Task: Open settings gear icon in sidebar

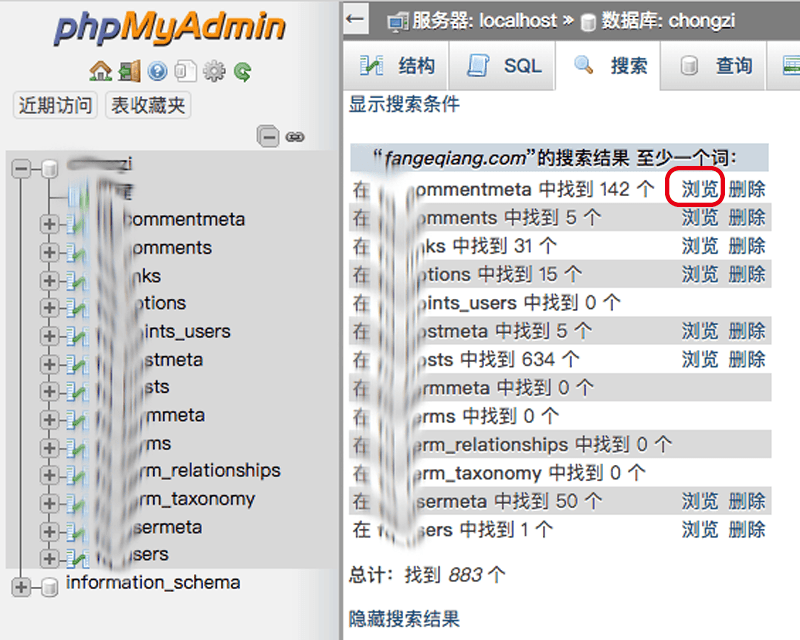Action: [214, 71]
